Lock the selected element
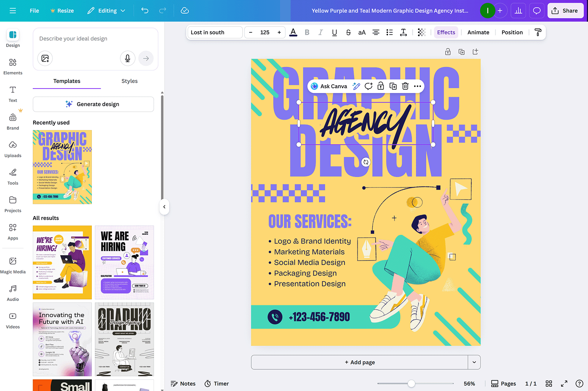Image resolution: width=588 pixels, height=391 pixels. pos(380,86)
